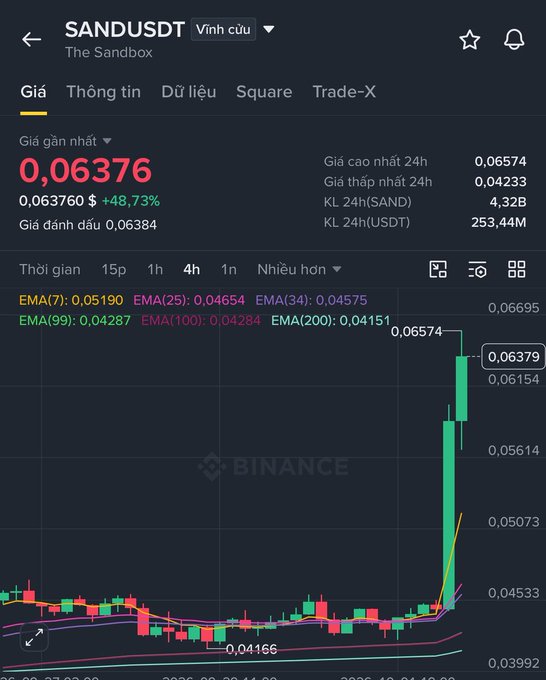Switch to the Dữ liệu tab

[189, 92]
